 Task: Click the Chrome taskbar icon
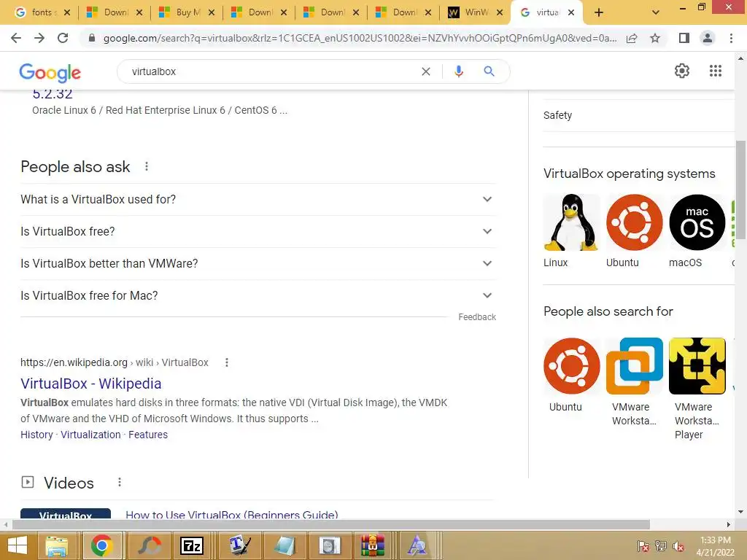(101, 545)
